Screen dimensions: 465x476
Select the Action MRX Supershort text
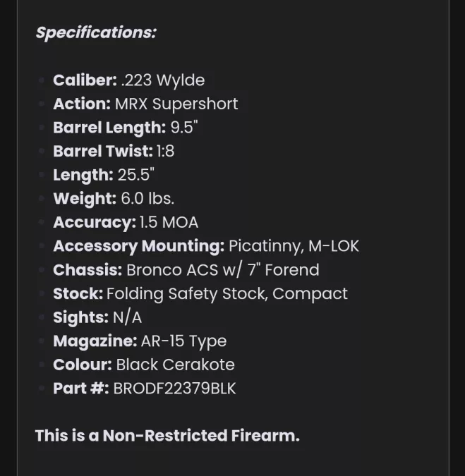coord(145,104)
